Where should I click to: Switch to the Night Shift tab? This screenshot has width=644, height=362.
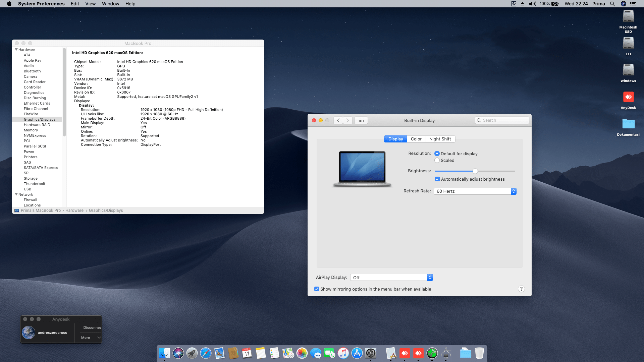pyautogui.click(x=440, y=139)
